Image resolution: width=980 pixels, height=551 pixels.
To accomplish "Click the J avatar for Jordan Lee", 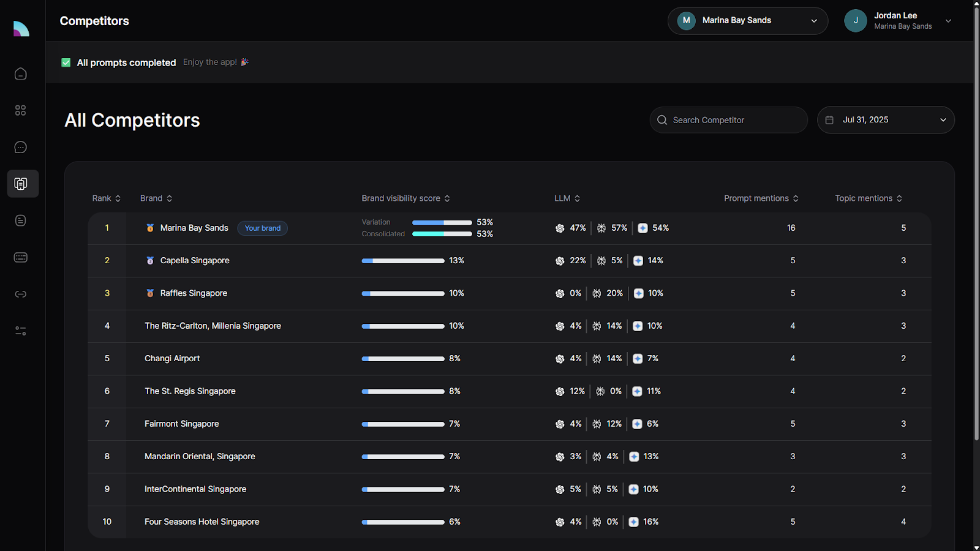I will coord(856,21).
